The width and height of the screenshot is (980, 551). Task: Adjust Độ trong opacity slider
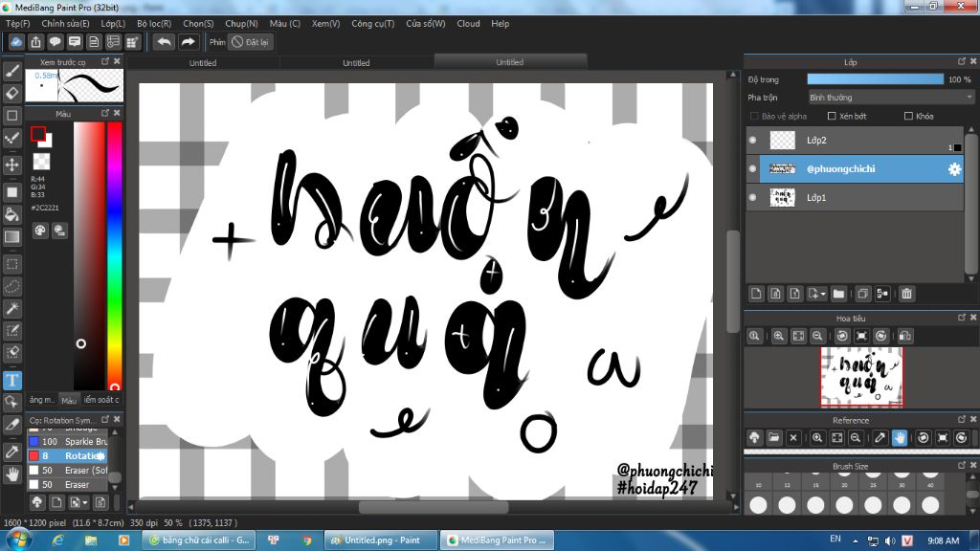tap(875, 79)
